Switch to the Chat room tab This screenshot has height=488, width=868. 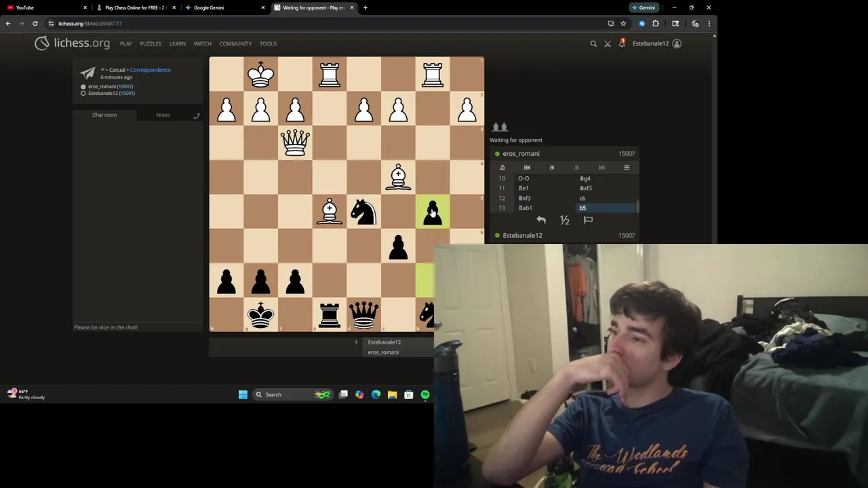pyautogui.click(x=104, y=115)
